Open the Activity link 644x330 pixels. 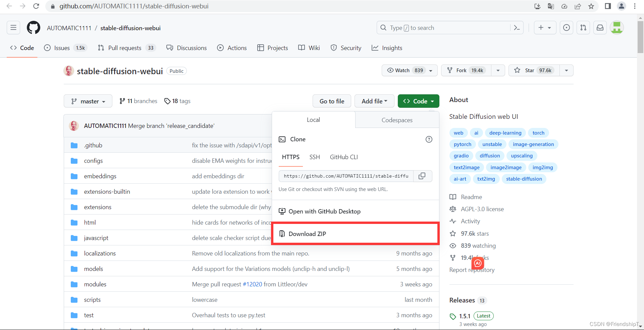pyautogui.click(x=465, y=221)
